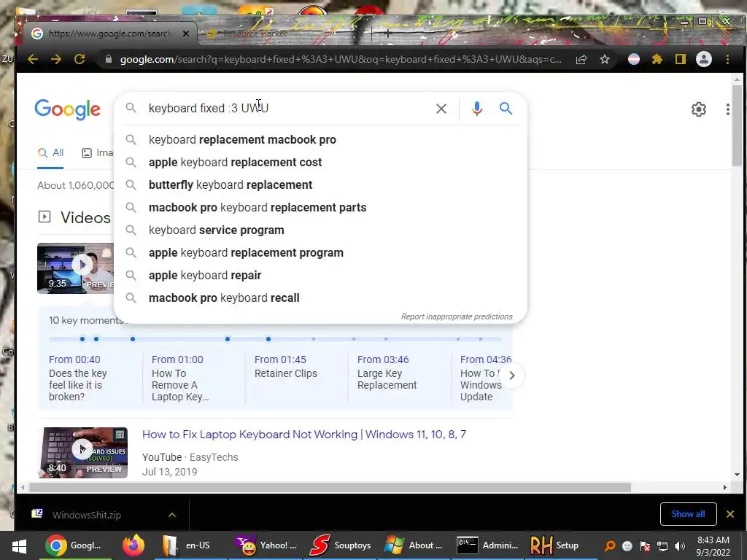Close the downloads bar

pyautogui.click(x=729, y=514)
